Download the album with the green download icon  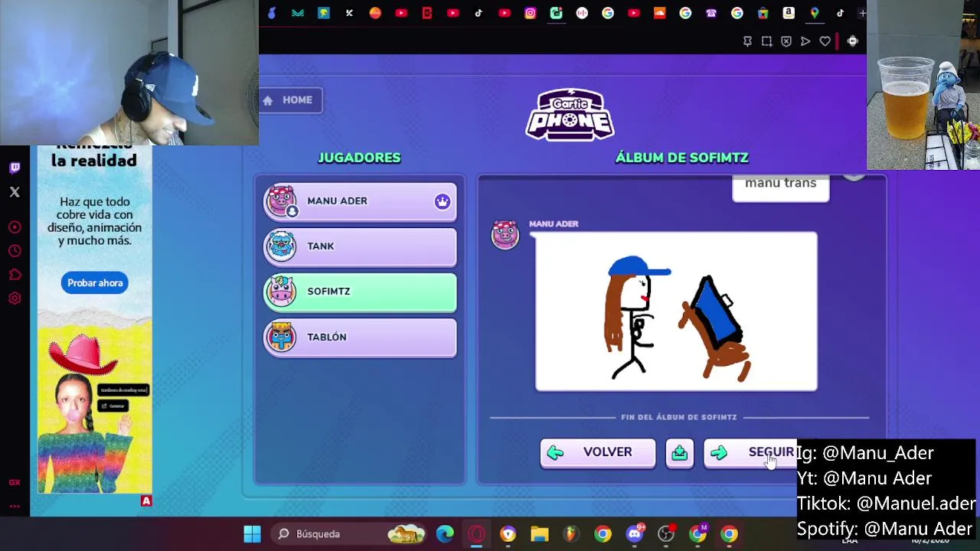click(679, 453)
